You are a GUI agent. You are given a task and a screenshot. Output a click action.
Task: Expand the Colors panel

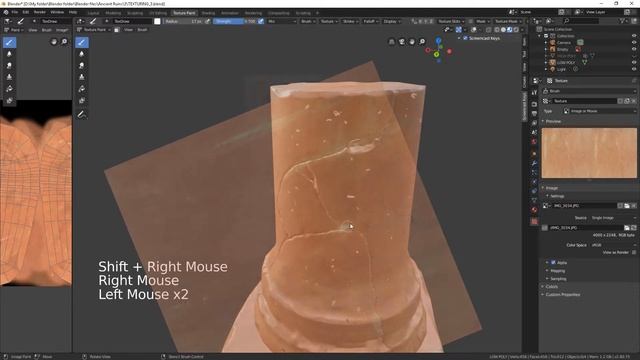point(551,287)
